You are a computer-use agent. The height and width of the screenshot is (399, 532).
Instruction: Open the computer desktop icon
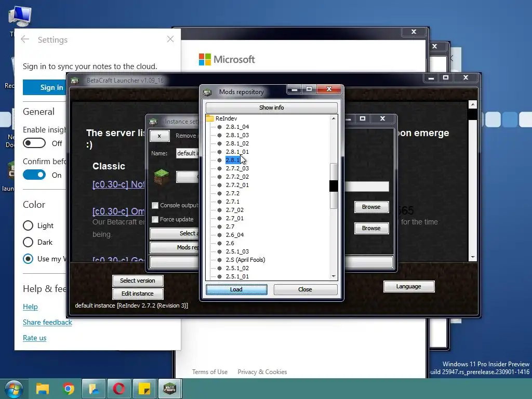(x=20, y=17)
